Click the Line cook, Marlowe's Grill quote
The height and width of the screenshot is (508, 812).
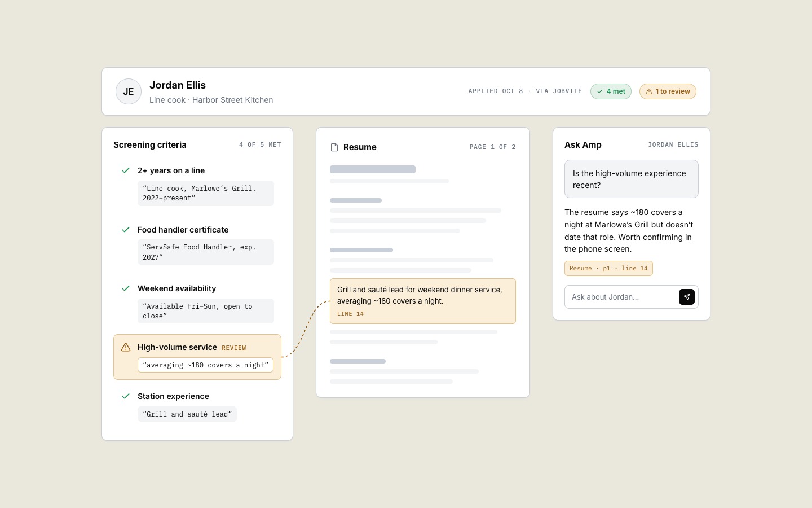tap(206, 193)
